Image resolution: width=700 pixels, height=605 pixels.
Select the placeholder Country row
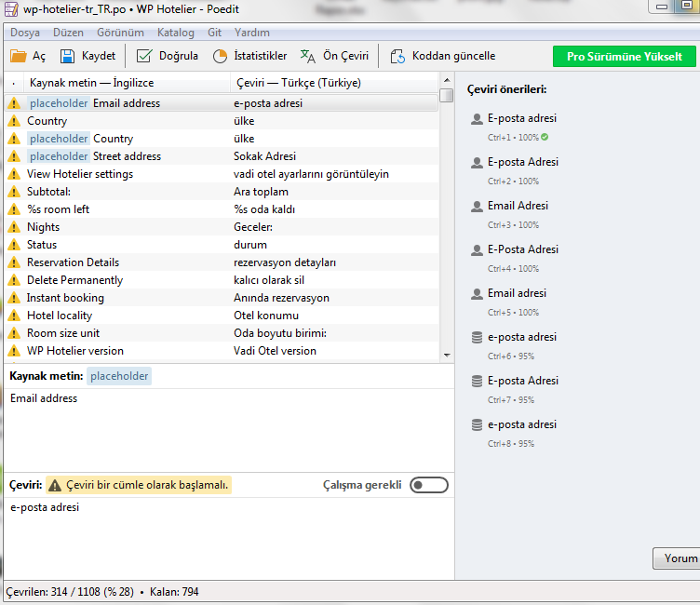coord(222,139)
